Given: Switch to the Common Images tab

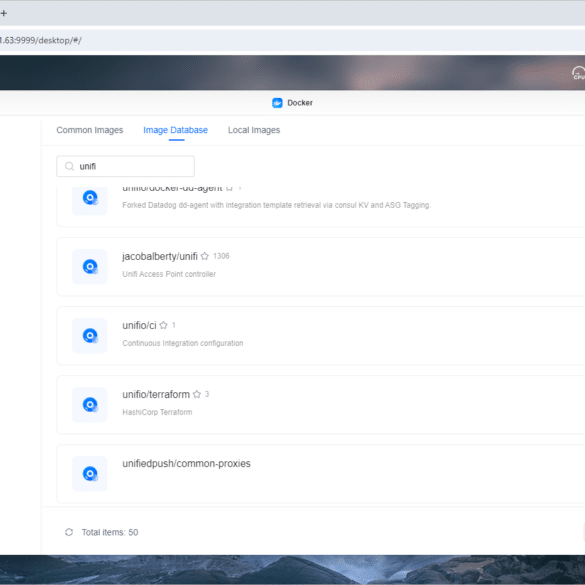Looking at the screenshot, I should point(90,130).
